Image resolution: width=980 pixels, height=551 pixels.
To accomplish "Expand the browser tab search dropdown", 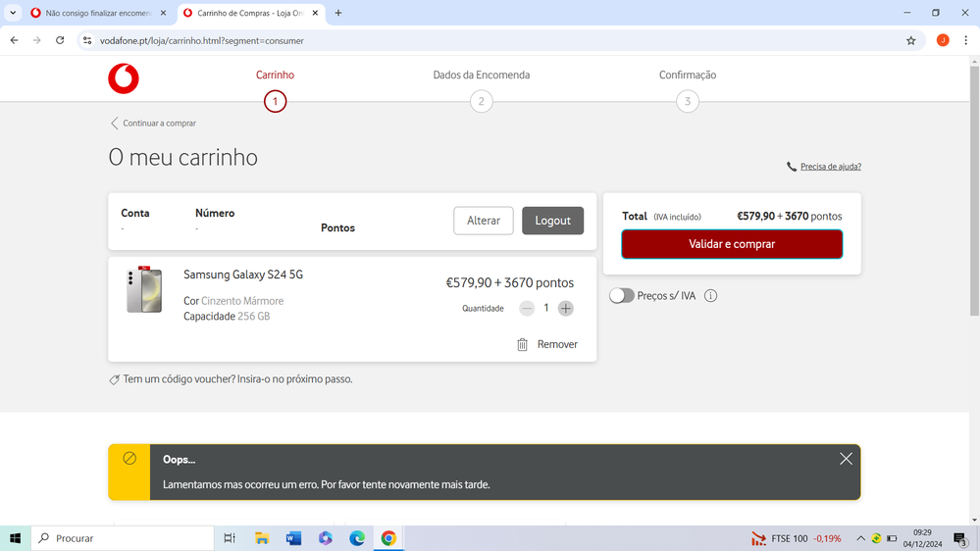I will (x=13, y=13).
